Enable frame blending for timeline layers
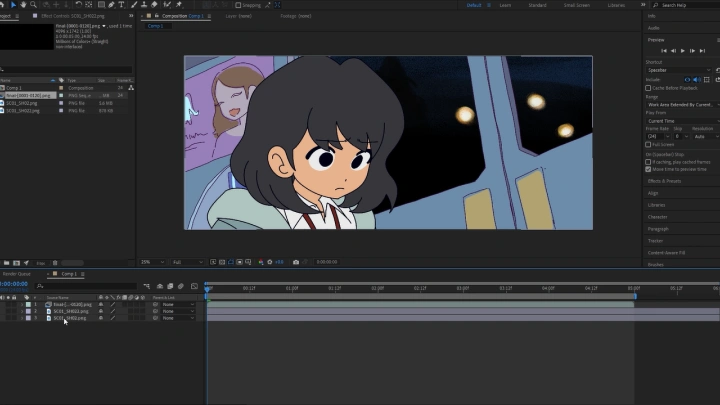 pos(170,286)
